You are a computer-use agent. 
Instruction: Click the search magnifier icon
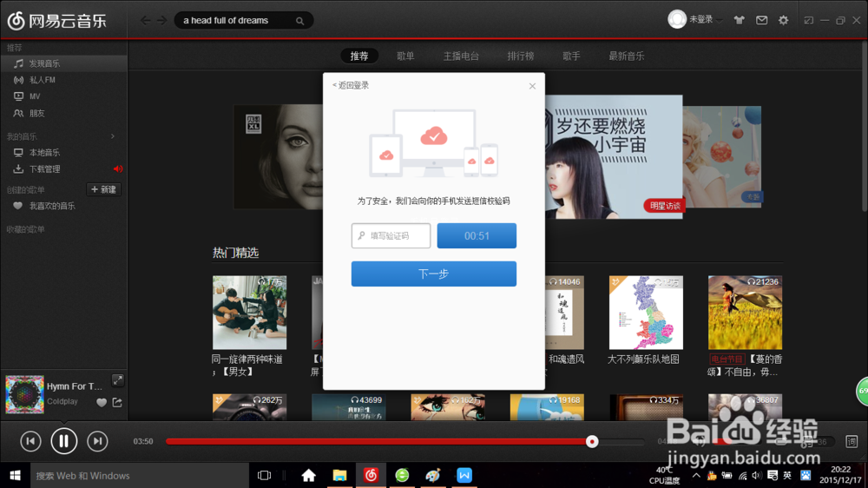click(x=300, y=21)
